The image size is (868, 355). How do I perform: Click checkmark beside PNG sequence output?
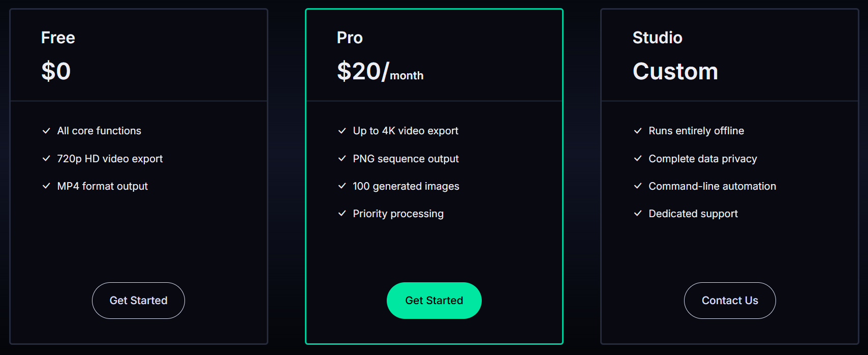click(342, 159)
